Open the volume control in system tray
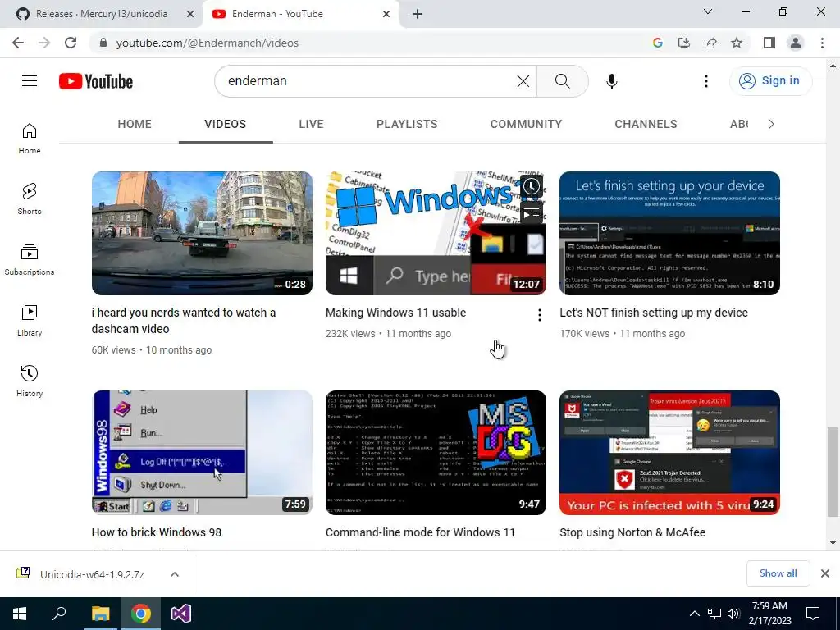The height and width of the screenshot is (630, 840). click(733, 614)
